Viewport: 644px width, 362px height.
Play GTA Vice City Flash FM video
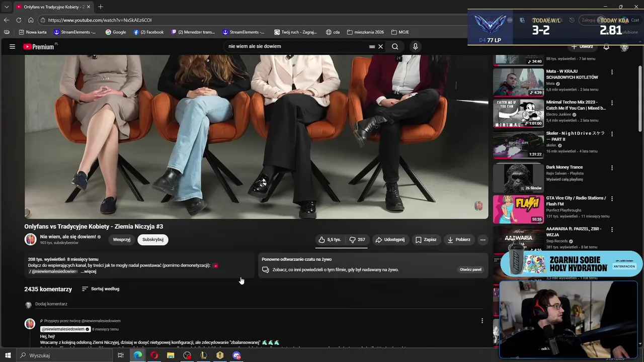(x=518, y=209)
